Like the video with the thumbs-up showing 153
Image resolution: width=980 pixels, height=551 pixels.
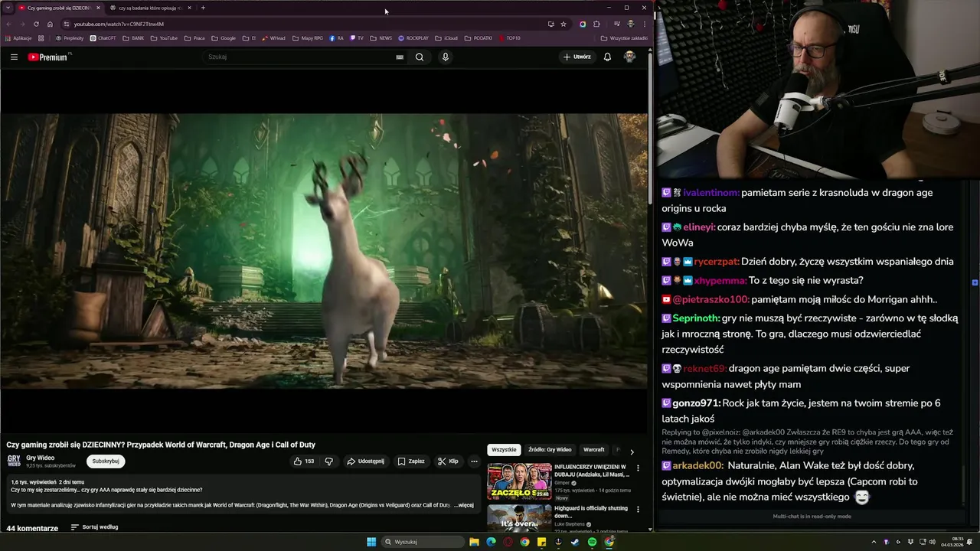click(x=304, y=461)
